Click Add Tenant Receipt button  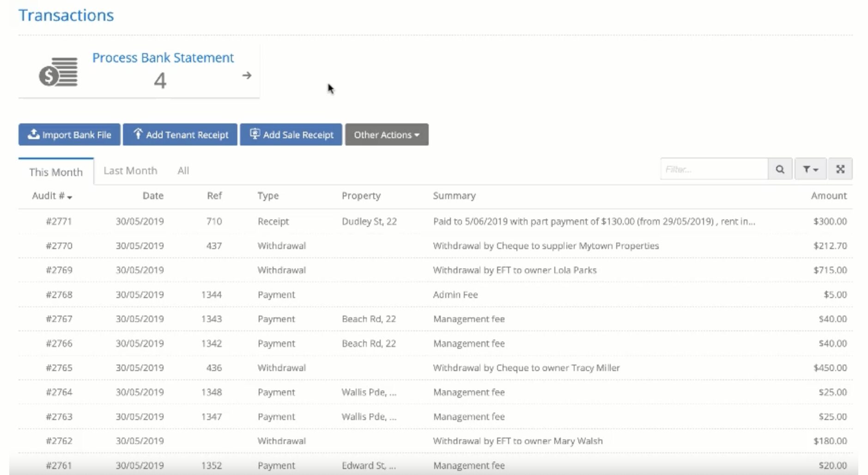180,134
